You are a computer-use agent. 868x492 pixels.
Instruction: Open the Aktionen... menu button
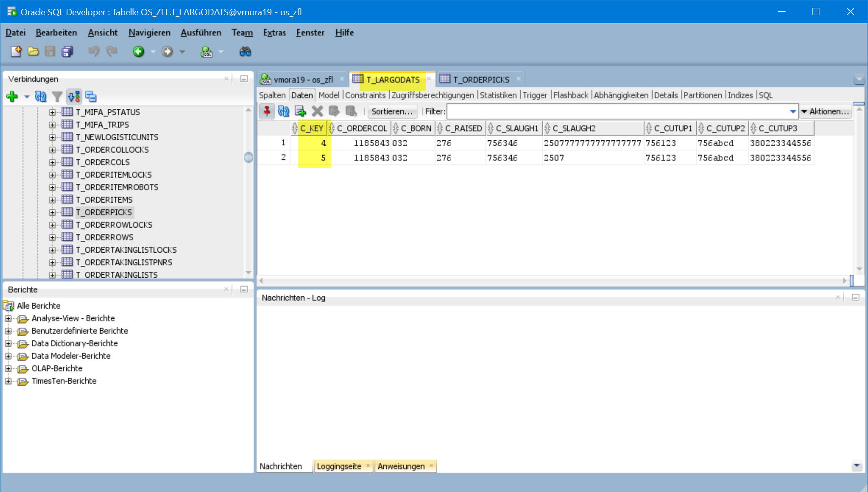pyautogui.click(x=825, y=111)
